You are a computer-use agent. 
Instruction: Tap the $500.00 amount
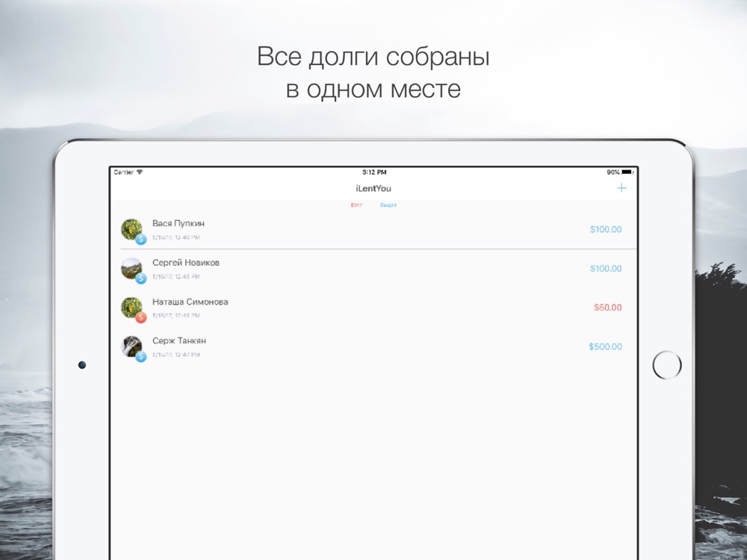click(x=605, y=346)
